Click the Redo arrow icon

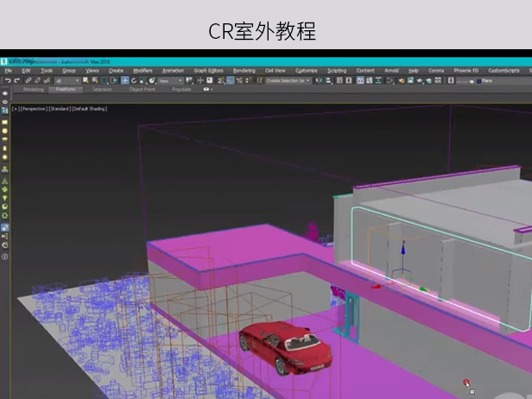click(15, 80)
